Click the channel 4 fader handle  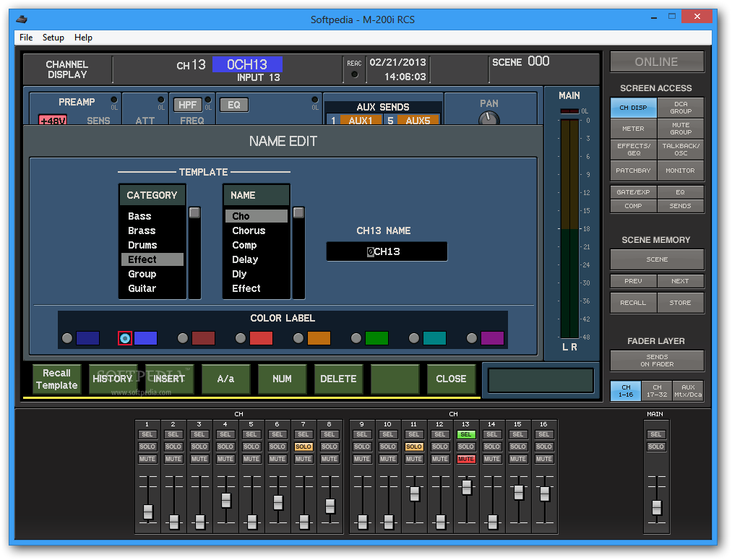click(226, 501)
